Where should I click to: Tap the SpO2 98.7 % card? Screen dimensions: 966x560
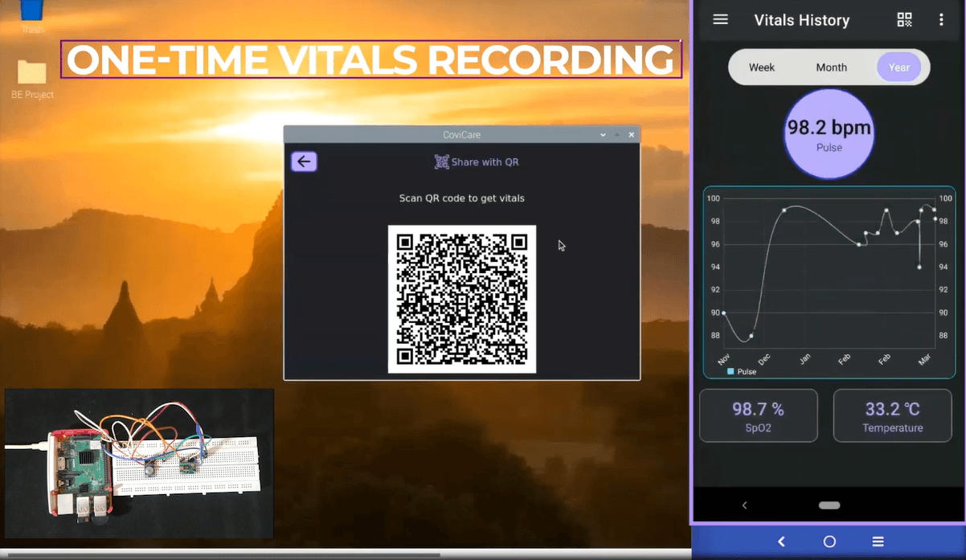tap(759, 415)
